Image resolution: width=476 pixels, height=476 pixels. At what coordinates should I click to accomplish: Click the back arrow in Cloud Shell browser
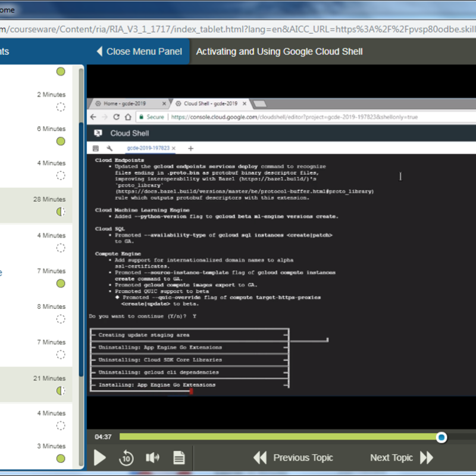pyautogui.click(x=93, y=117)
